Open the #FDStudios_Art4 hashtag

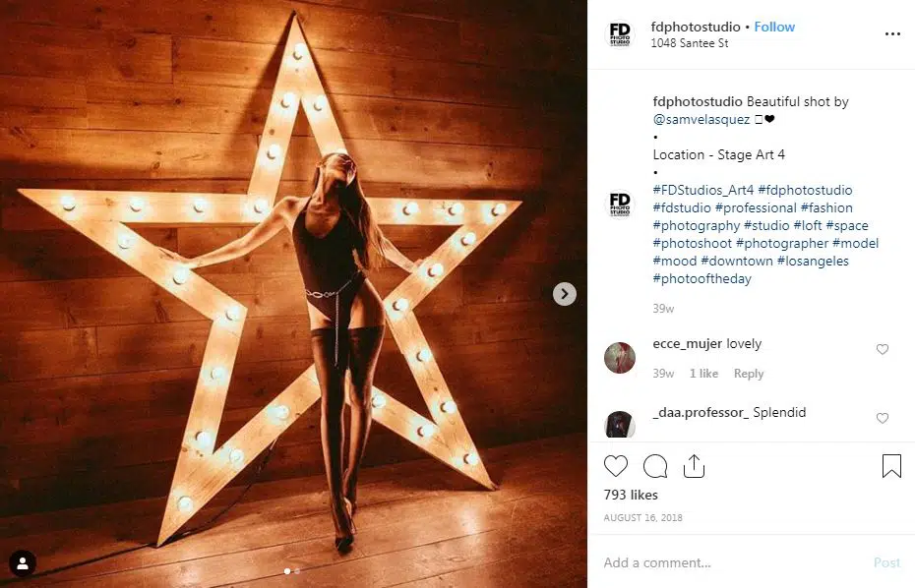[703, 190]
